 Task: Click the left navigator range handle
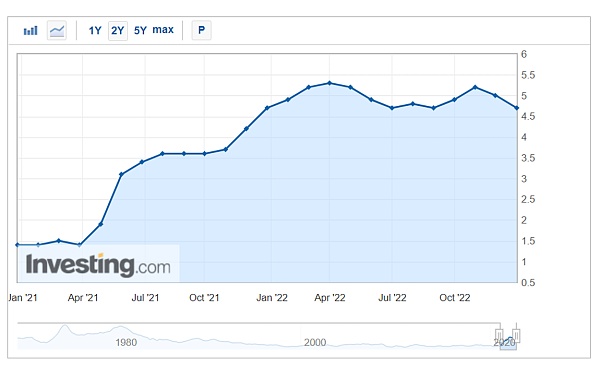499,336
